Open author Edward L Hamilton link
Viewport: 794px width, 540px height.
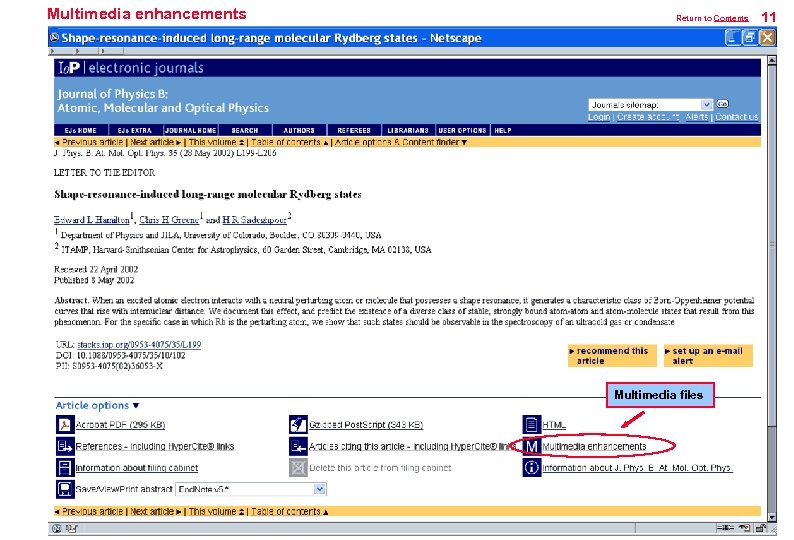(92, 220)
